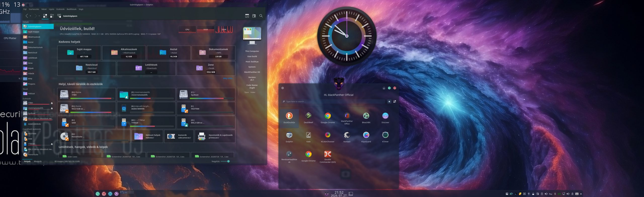644x197 pixels.
Task: Launch DuckDuckGo from launcher
Action: click(289, 118)
